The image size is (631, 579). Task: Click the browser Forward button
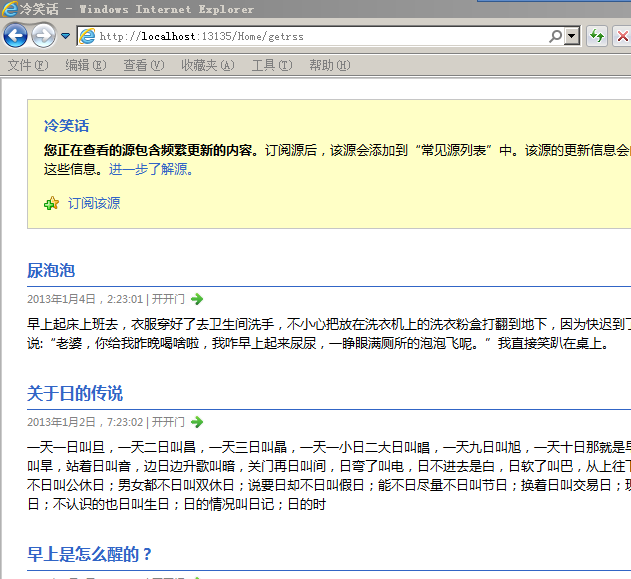pos(43,36)
